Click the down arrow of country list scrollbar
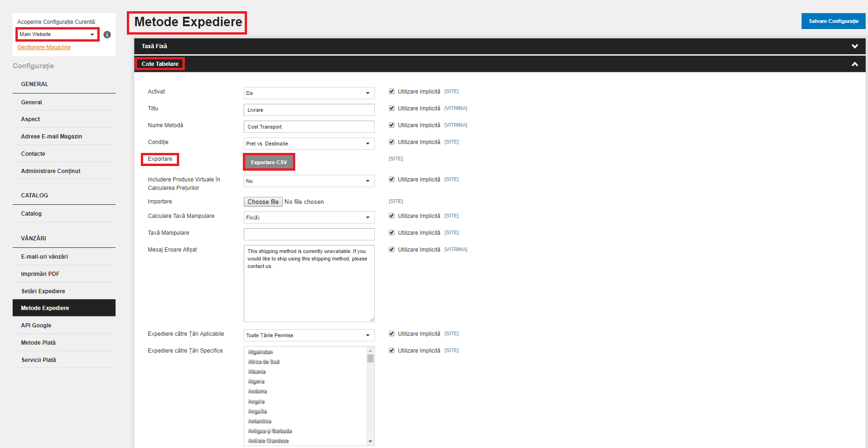The width and height of the screenshot is (868, 448). [x=370, y=441]
